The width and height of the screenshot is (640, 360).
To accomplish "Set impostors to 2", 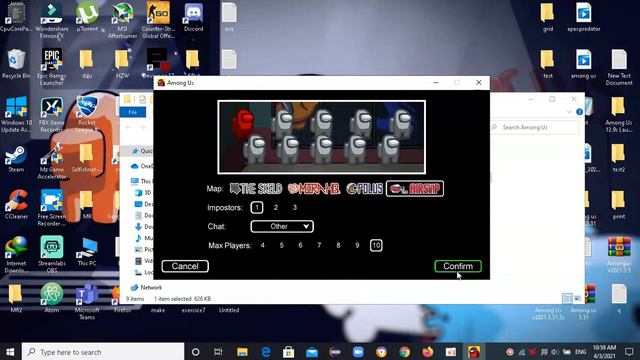I will tap(276, 207).
